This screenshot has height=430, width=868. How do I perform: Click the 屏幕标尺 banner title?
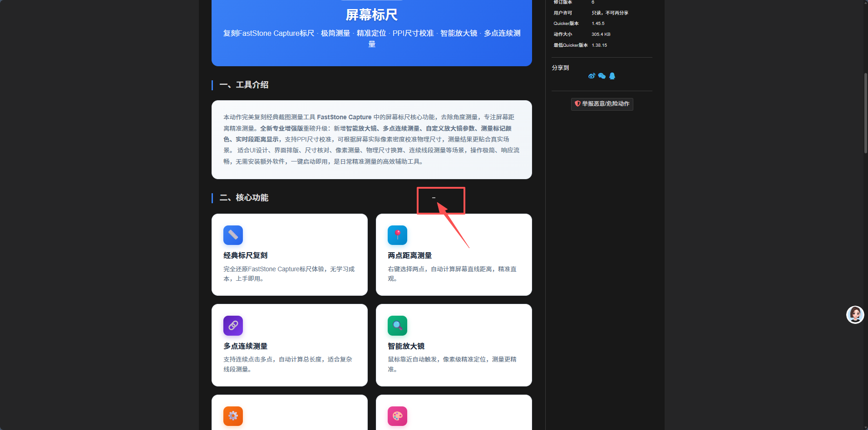point(372,15)
